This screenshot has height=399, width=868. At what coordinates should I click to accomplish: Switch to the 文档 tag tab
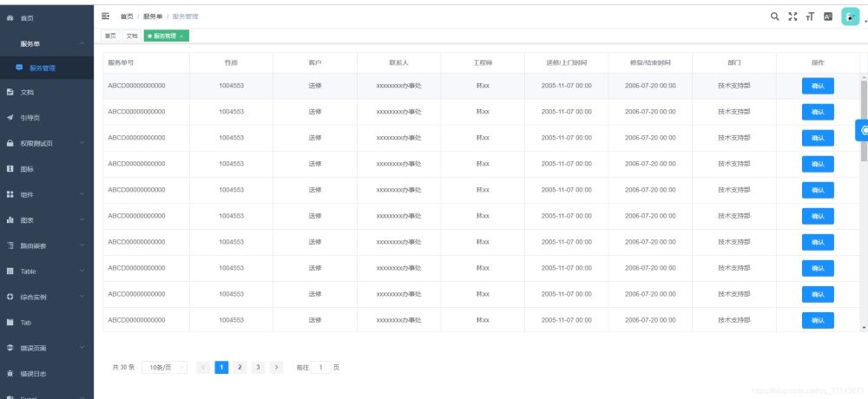131,36
